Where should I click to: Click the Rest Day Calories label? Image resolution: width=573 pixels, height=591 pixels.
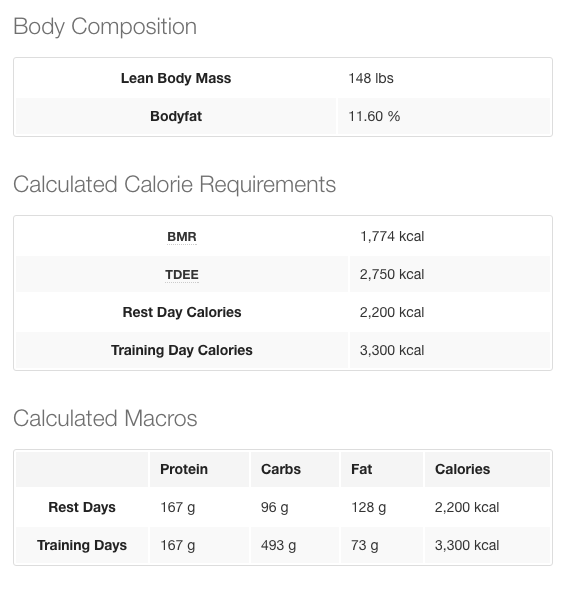pyautogui.click(x=182, y=312)
